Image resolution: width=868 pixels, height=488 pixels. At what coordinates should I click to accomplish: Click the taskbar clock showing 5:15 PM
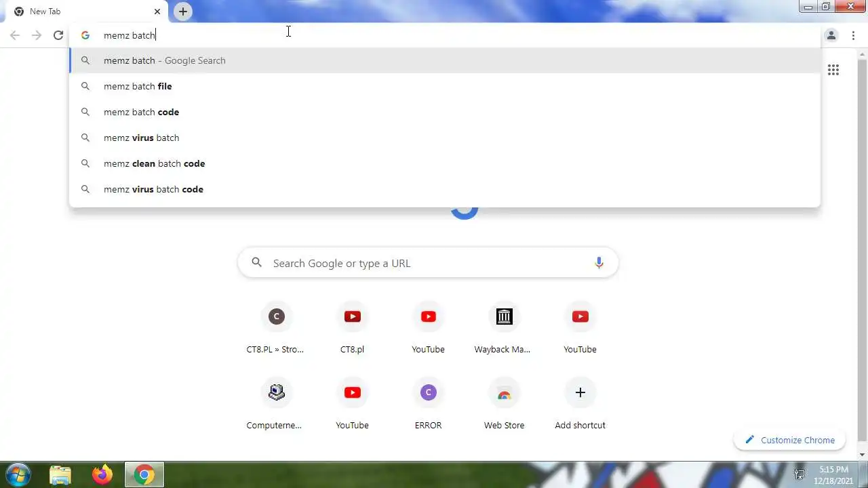pos(833,475)
